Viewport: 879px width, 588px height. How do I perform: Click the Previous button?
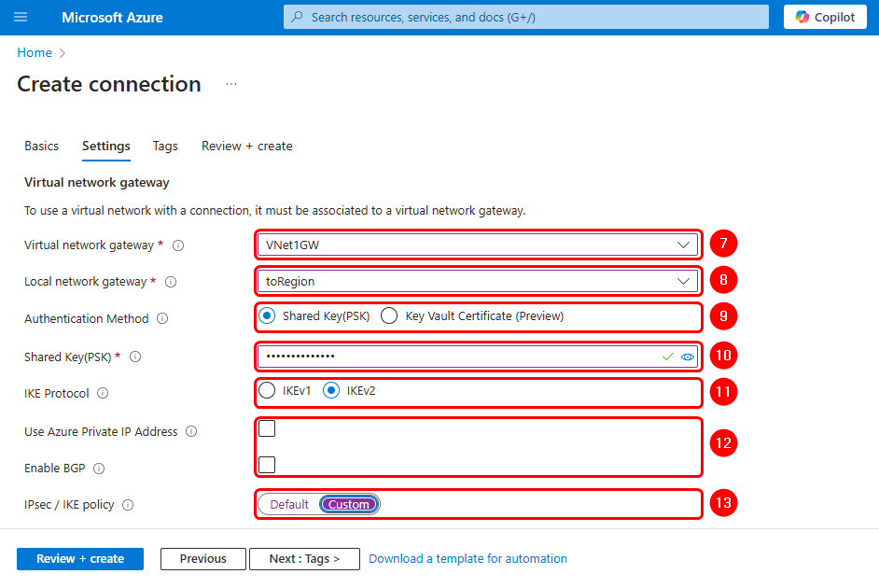[203, 559]
